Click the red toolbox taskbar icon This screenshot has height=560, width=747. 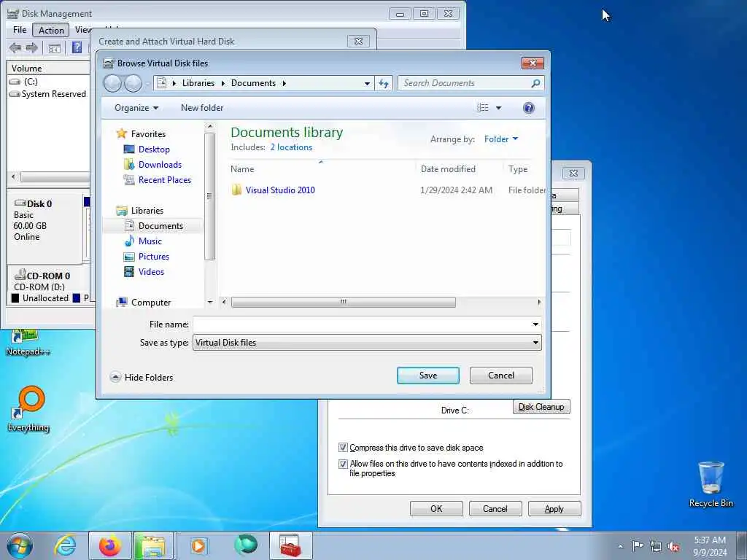[290, 545]
